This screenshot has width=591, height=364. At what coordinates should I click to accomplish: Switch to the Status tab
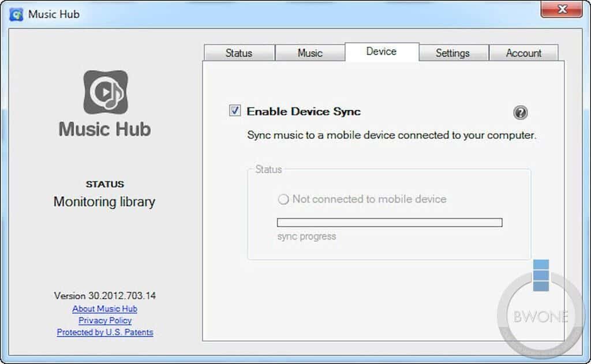tap(239, 52)
